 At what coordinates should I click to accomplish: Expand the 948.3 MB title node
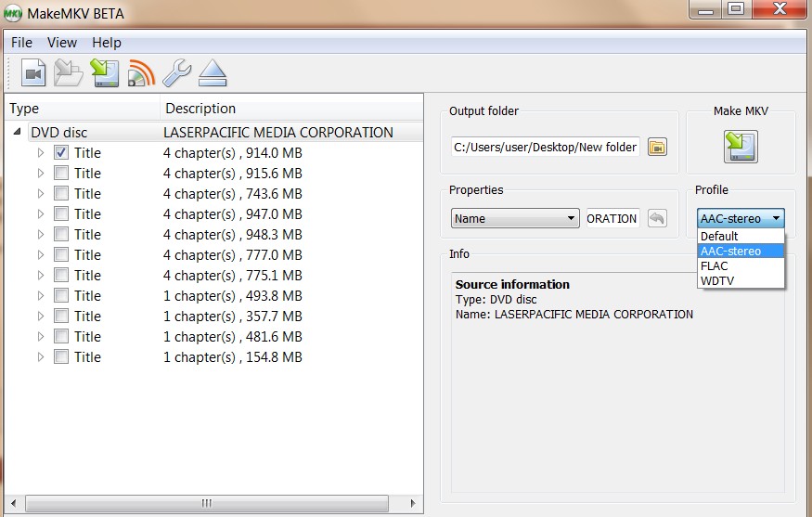[x=41, y=235]
